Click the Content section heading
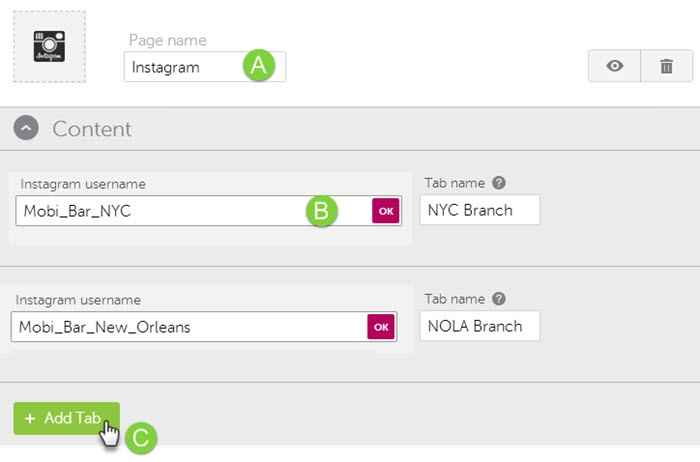This screenshot has width=700, height=462. [x=91, y=129]
